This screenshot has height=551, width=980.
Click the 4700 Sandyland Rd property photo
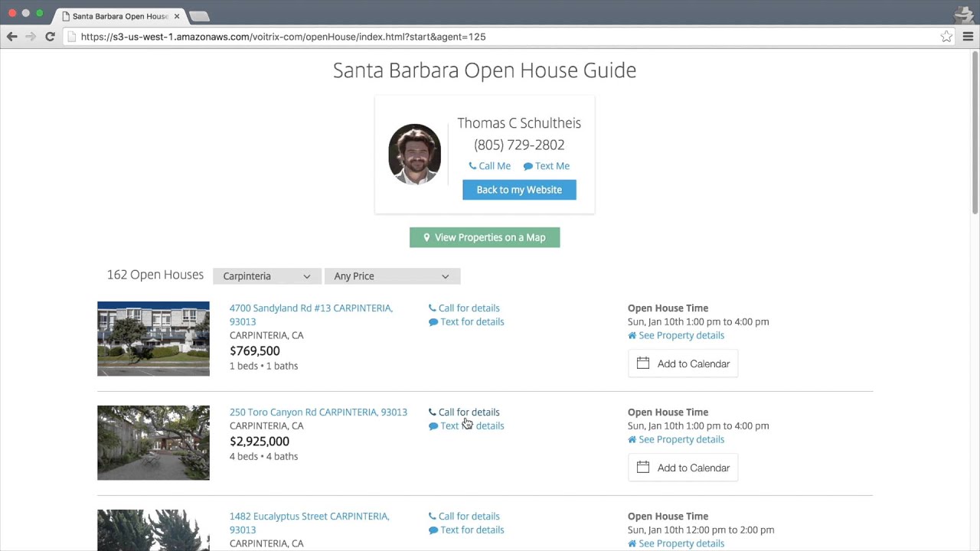tap(153, 339)
